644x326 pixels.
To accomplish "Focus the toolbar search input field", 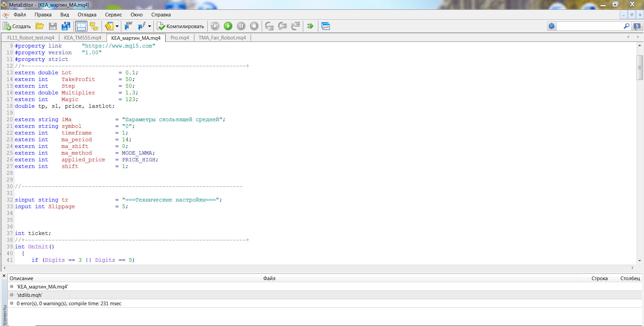I will tap(589, 26).
